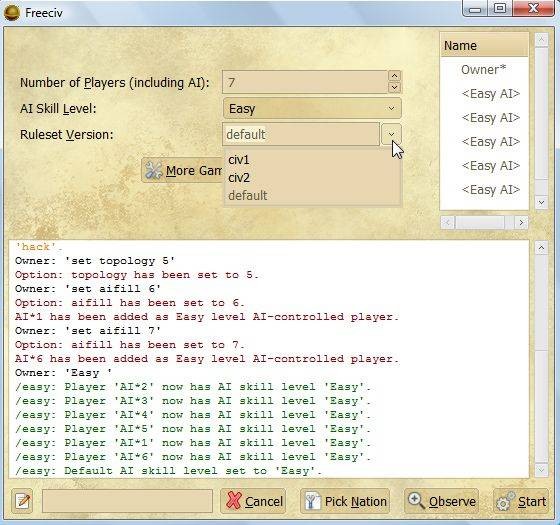Click the chat command input field

coord(127,501)
